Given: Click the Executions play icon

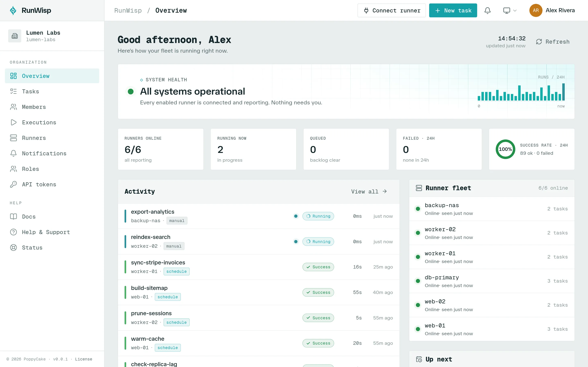Looking at the screenshot, I should pos(13,122).
